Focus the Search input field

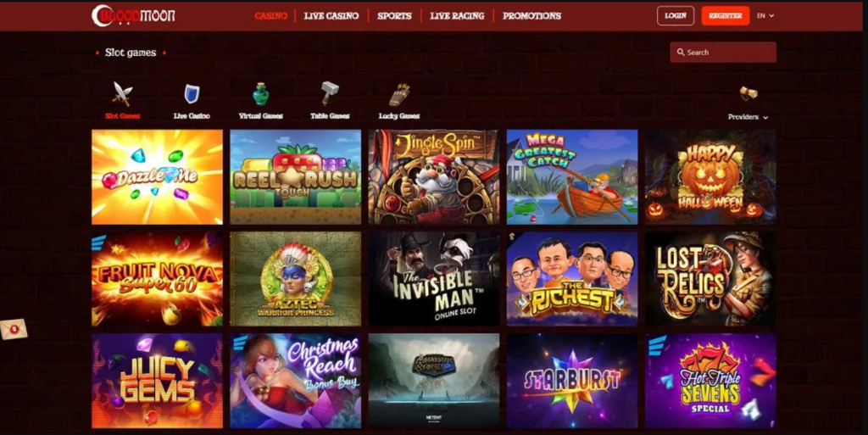(723, 52)
